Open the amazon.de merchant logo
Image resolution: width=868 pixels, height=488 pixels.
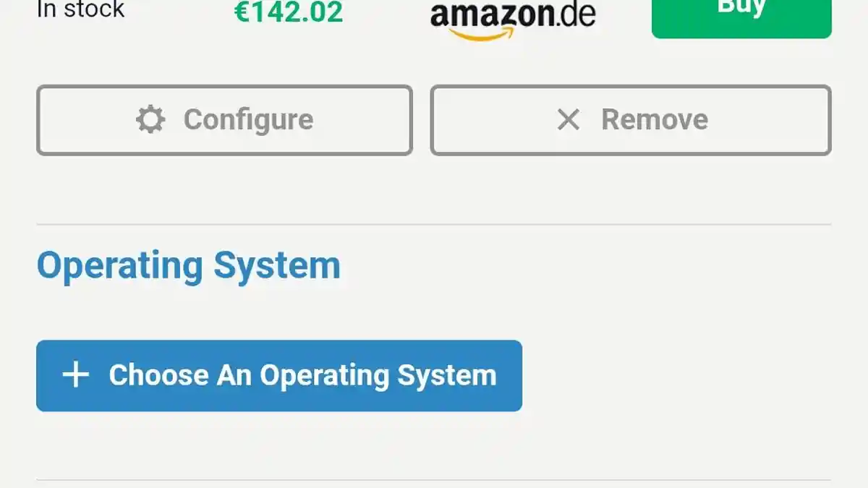512,18
